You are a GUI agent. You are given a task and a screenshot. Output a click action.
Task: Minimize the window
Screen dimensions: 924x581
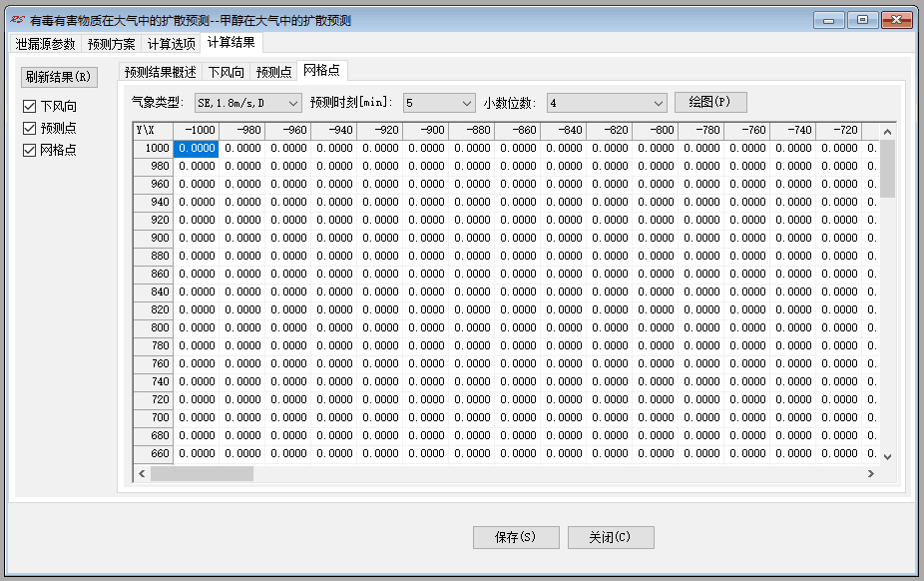point(828,20)
